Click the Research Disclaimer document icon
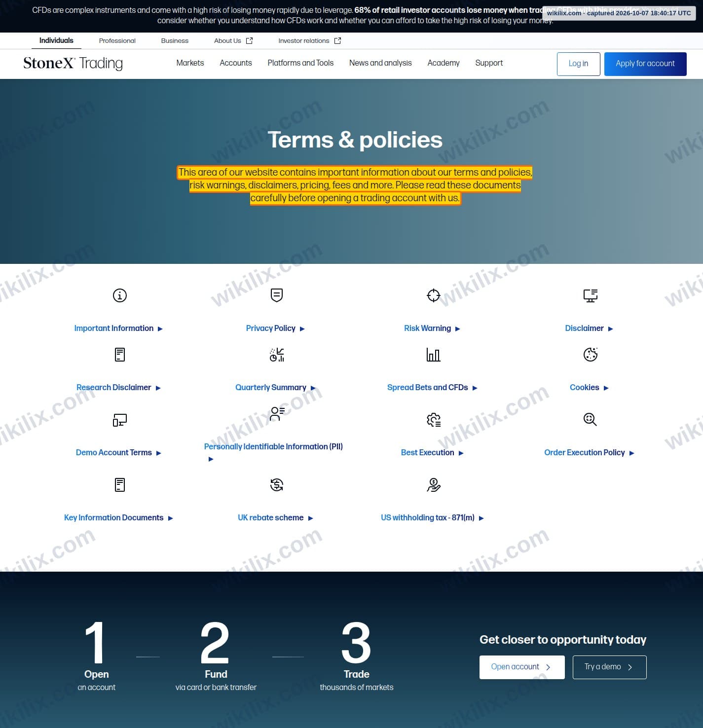 click(x=120, y=355)
